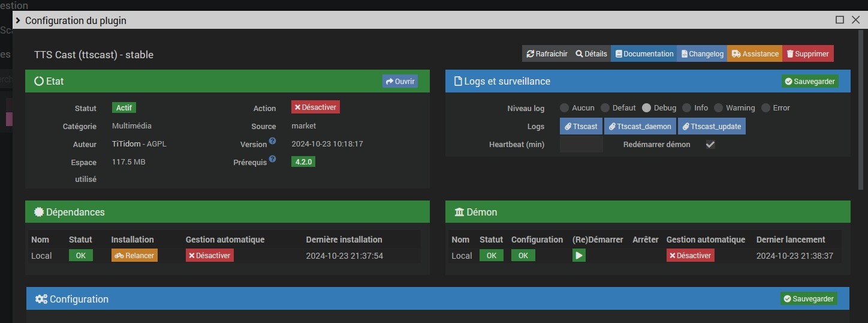The image size is (868, 323).
Task: Click the Heartbeat (min) input field
Action: (x=581, y=145)
